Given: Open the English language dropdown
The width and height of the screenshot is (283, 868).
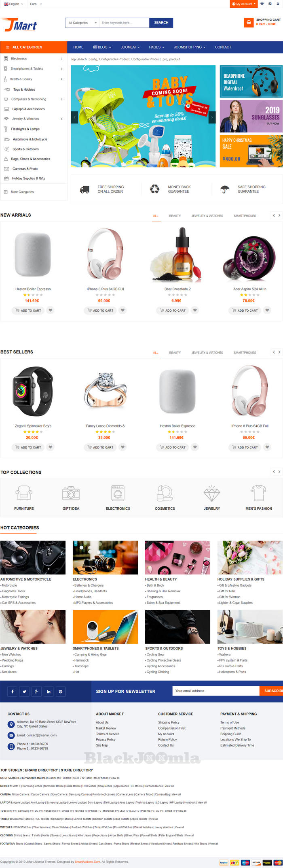Looking at the screenshot, I should tap(14, 4).
